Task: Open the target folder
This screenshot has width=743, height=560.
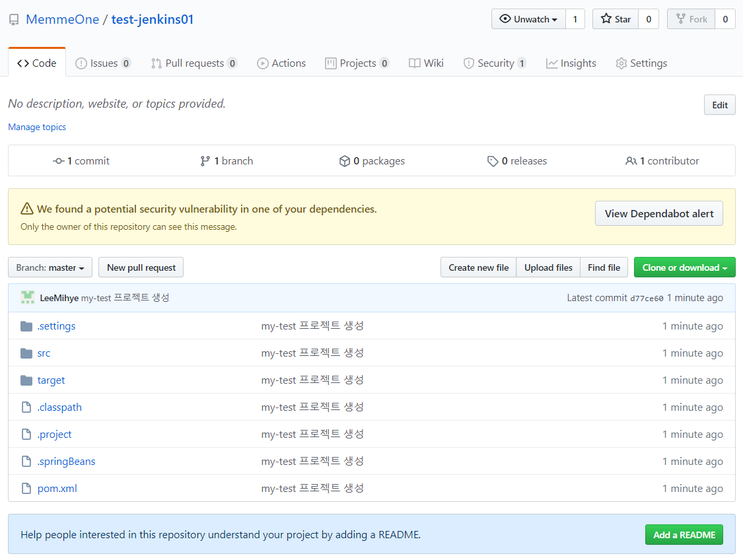Action: [51, 380]
